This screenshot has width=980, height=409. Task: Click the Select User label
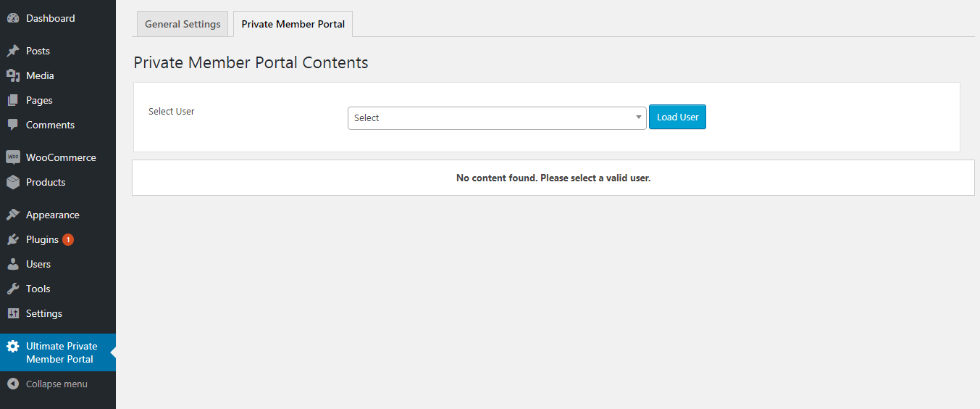[x=172, y=111]
